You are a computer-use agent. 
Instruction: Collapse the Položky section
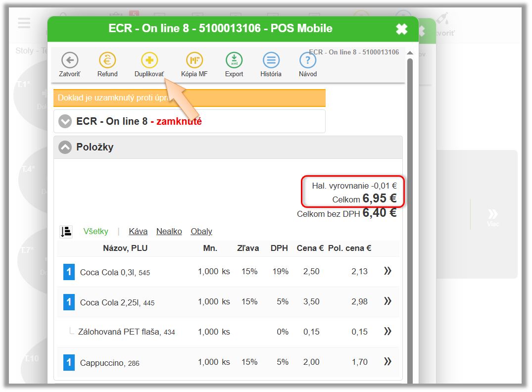coord(65,147)
